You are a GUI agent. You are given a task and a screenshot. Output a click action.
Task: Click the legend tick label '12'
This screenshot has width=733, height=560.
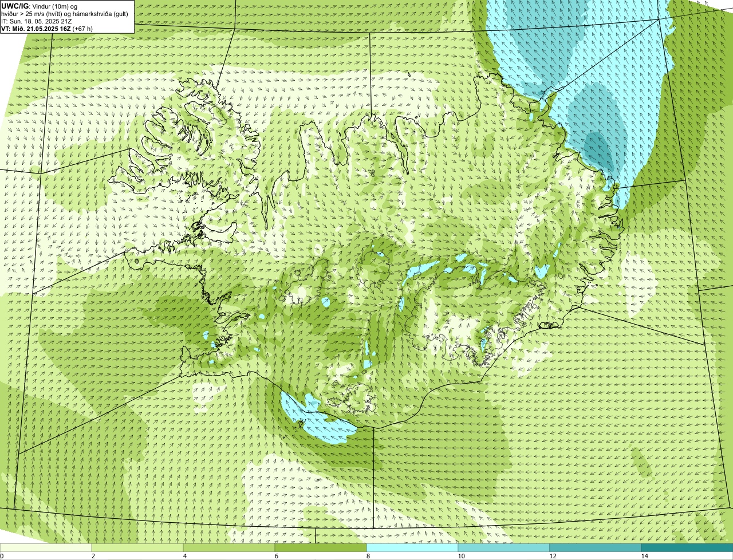click(553, 556)
